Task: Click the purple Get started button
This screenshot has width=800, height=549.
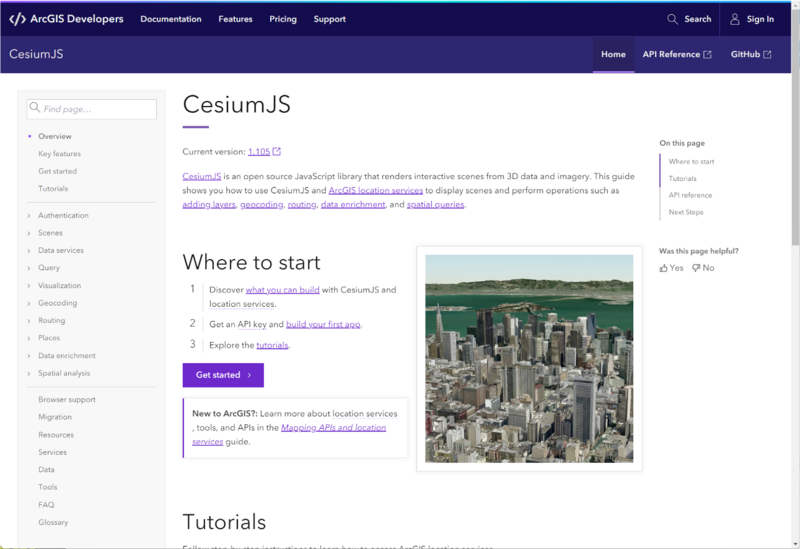Action: coord(223,375)
